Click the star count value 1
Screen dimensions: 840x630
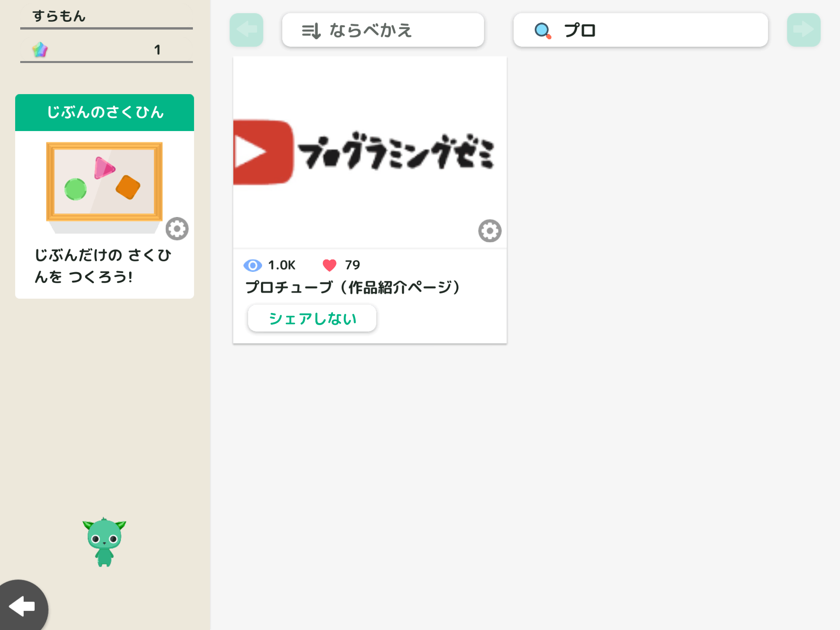tap(157, 50)
